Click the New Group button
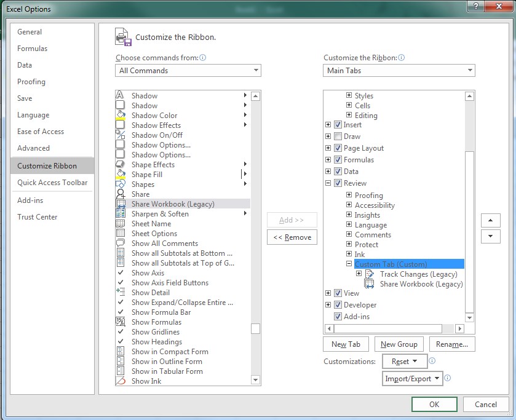The height and width of the screenshot is (420, 516). [399, 344]
